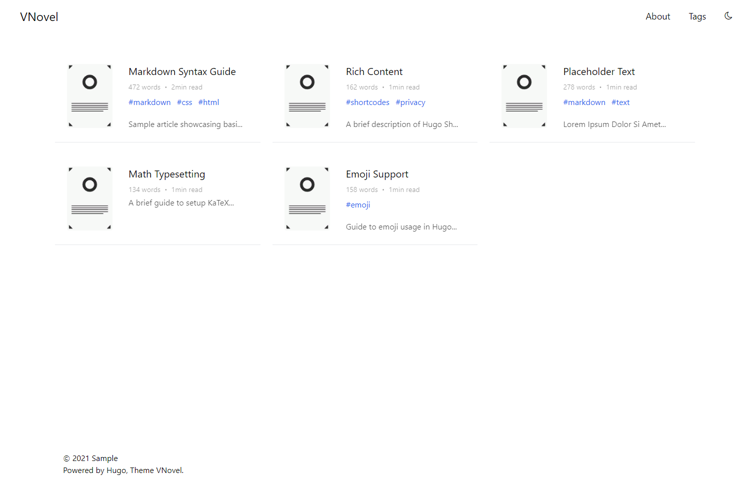This screenshot has width=750, height=500.
Task: Visit the Hugo link in the footer
Action: (x=116, y=470)
